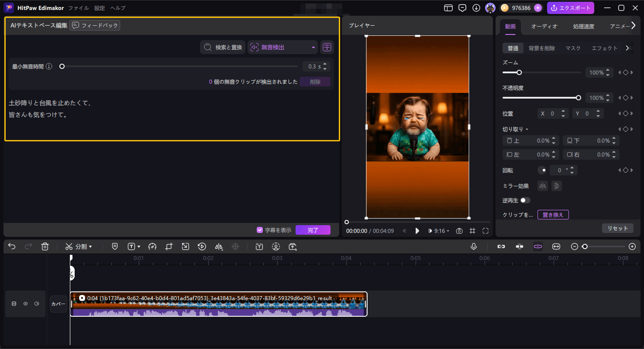Open the 無音検出 dropdown
The image size is (644, 349).
(x=282, y=47)
